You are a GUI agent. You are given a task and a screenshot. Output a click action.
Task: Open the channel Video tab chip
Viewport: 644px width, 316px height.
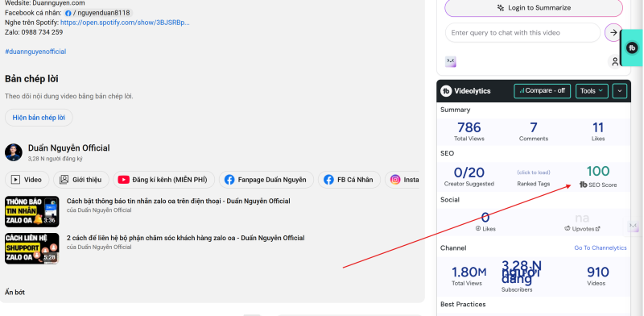click(27, 180)
